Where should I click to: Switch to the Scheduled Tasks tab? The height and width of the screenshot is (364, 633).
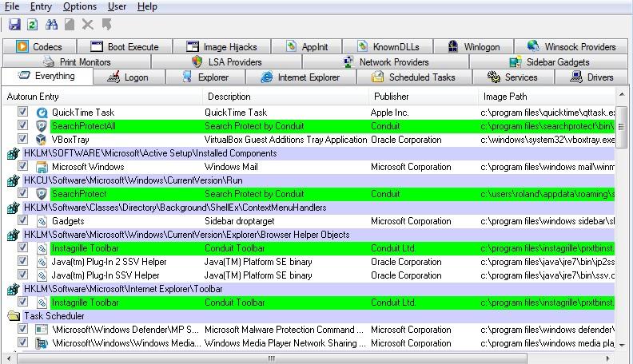pos(414,77)
